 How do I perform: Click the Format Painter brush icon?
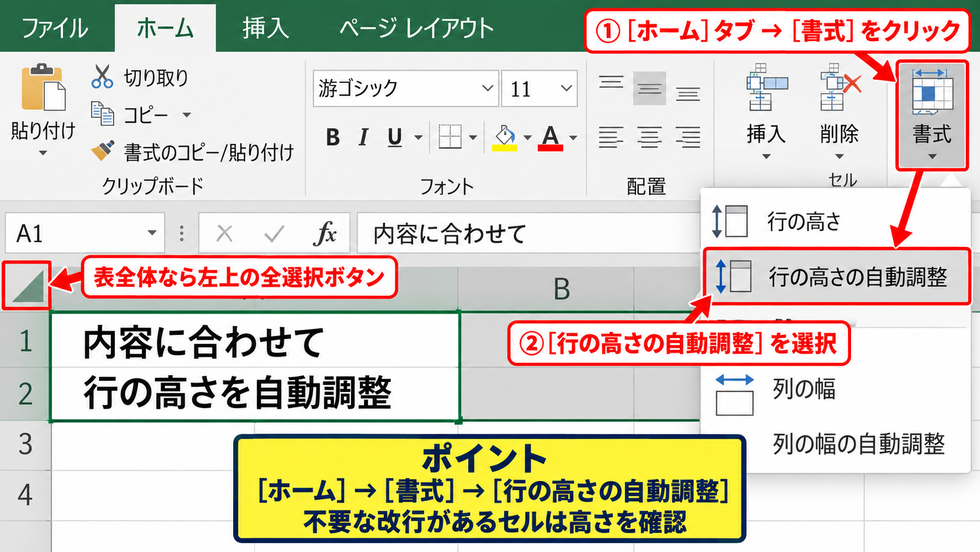pos(103,151)
